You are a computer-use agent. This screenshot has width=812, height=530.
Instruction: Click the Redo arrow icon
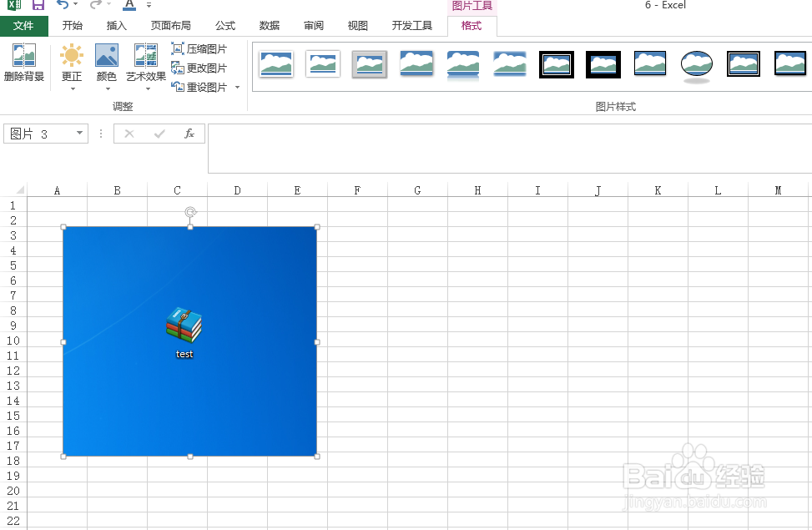point(96,5)
